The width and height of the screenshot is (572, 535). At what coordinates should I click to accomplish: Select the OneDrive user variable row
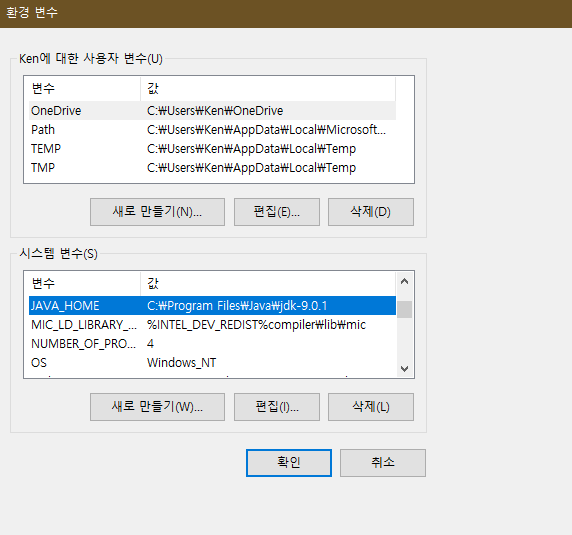[212, 111]
